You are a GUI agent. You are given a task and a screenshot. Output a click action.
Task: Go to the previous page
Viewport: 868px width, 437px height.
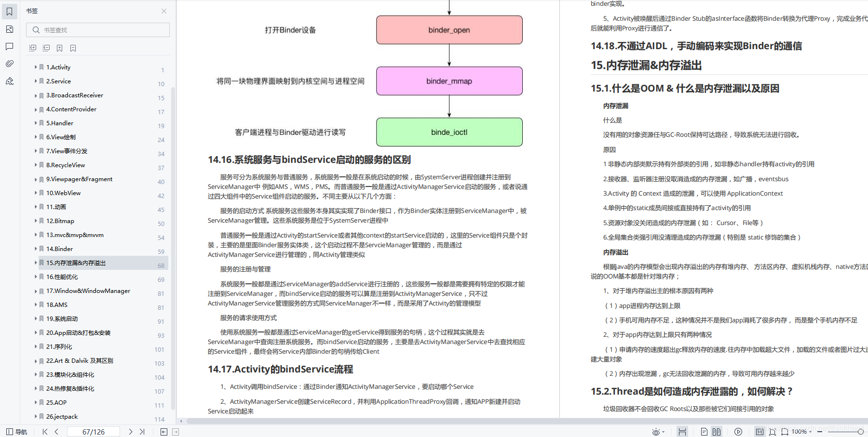[56, 432]
